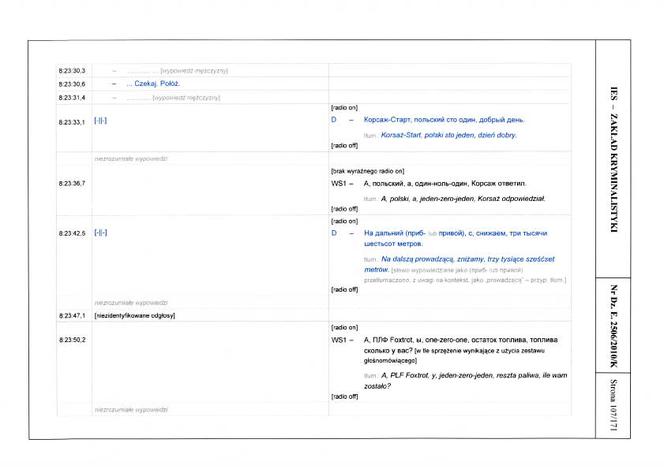Click the '[niezidentyfikowane odgłosy]' entry
The image size is (664, 469).
point(135,316)
